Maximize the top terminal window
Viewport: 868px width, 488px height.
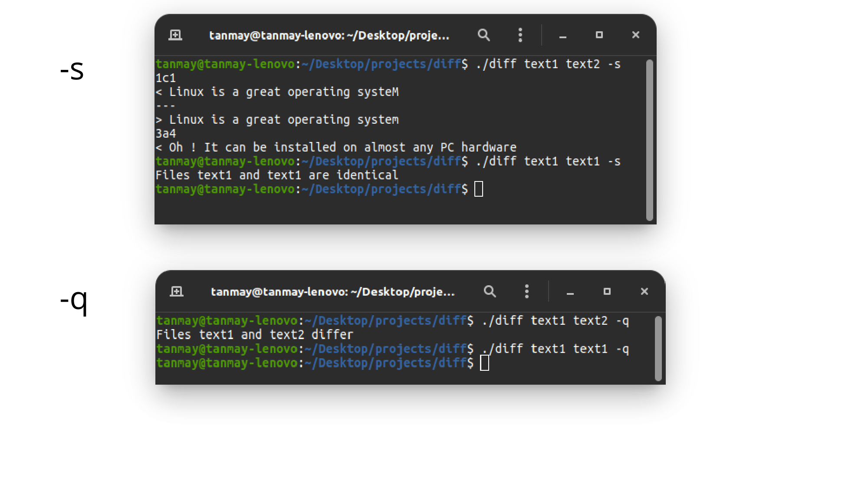pyautogui.click(x=599, y=35)
